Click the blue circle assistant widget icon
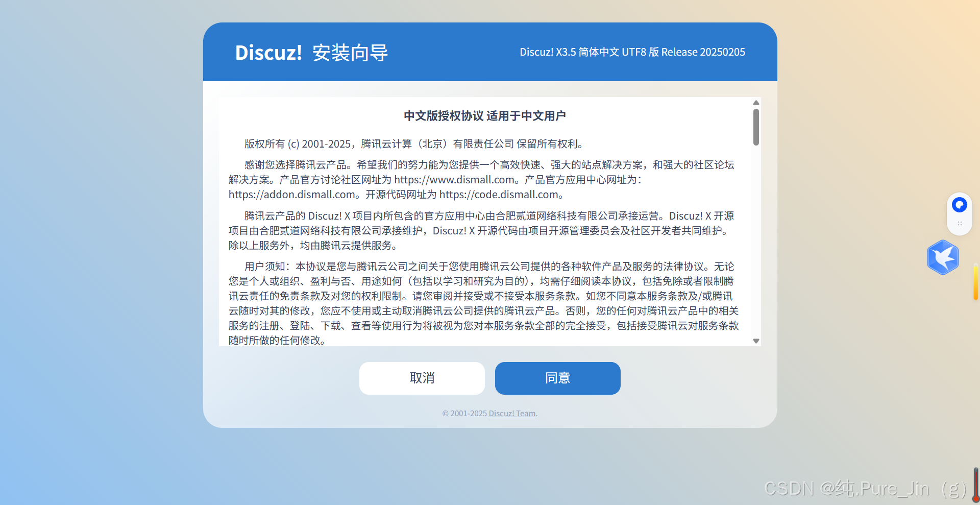The height and width of the screenshot is (505, 980). (960, 205)
